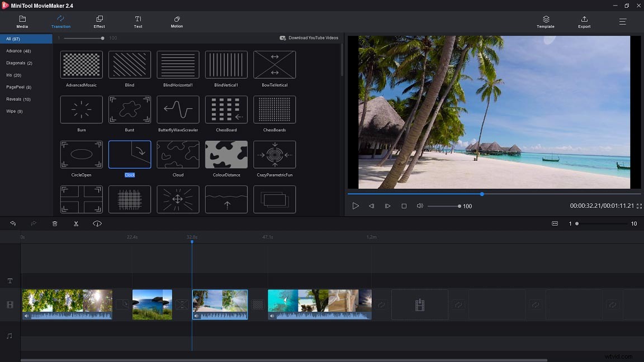Open the hamburger menu at top right
Screen dimensions: 644x362
[622, 22]
